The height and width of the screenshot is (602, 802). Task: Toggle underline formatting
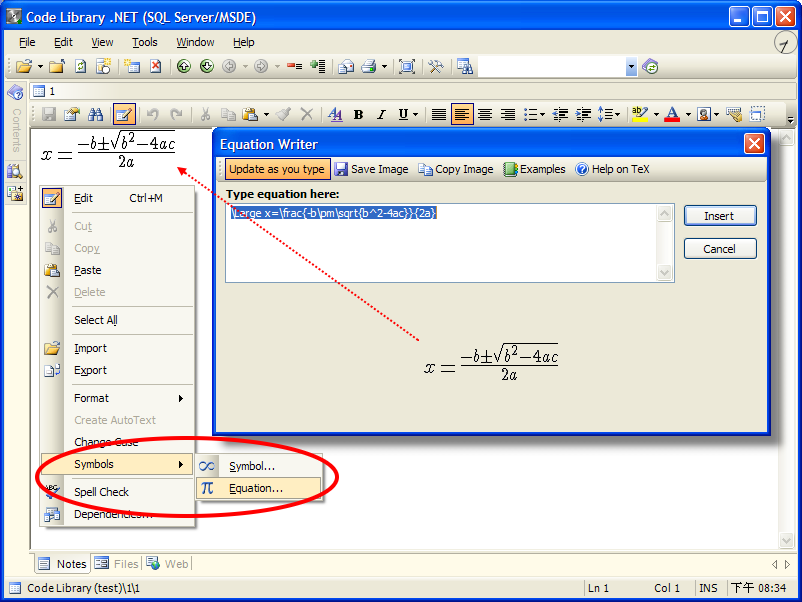(x=403, y=114)
